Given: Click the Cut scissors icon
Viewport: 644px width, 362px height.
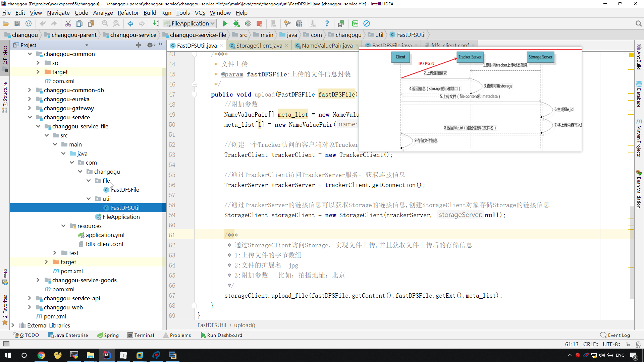Looking at the screenshot, I should (68, 23).
